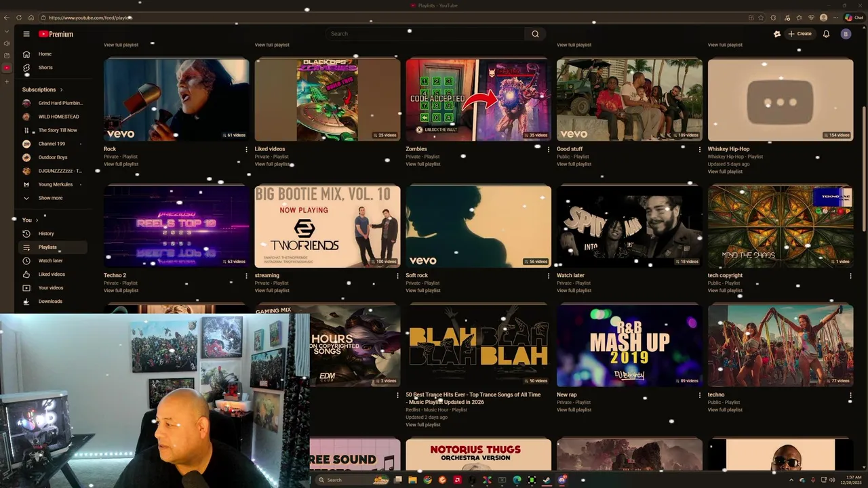Click the Create button
Image resolution: width=868 pixels, height=488 pixels.
pos(800,34)
